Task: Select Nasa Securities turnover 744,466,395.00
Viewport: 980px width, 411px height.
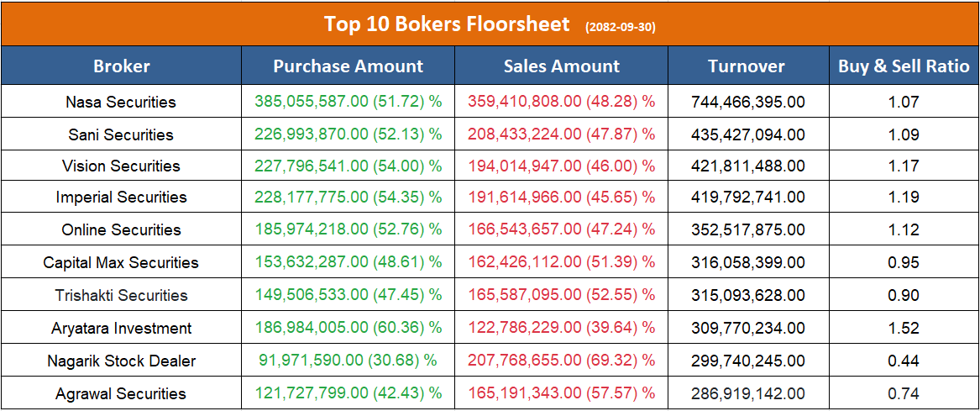Action: [748, 103]
